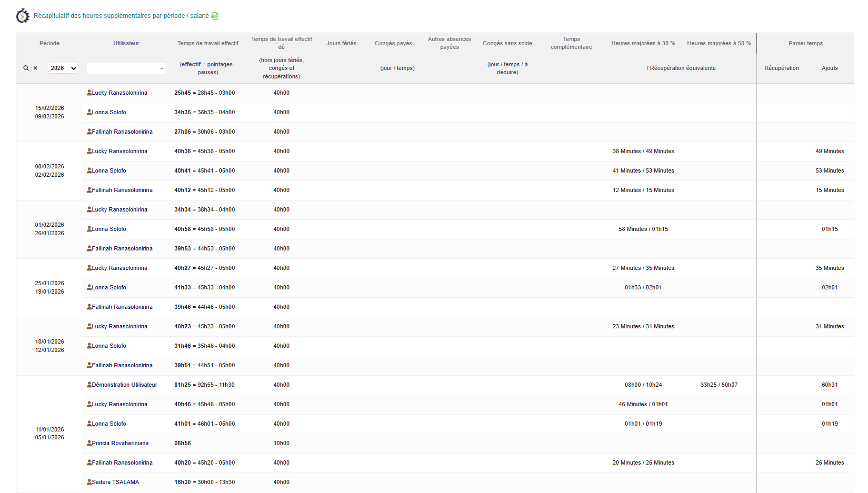Click the magnifying glass search icon
This screenshot has width=868, height=493.
(x=26, y=68)
